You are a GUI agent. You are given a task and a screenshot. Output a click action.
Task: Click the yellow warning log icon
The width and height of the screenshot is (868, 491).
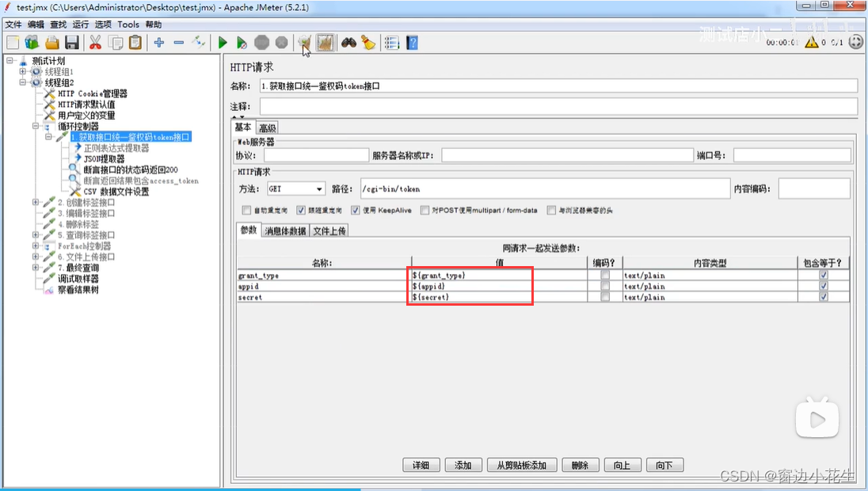coord(811,42)
